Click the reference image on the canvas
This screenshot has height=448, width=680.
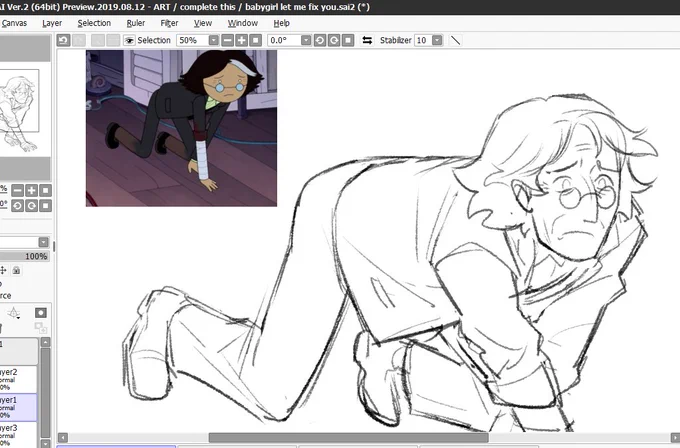point(181,128)
